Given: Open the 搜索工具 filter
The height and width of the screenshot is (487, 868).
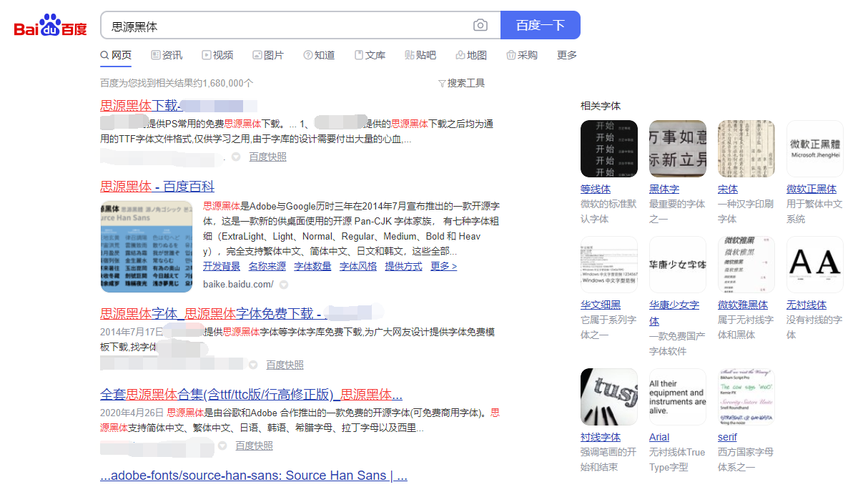Looking at the screenshot, I should coord(461,83).
